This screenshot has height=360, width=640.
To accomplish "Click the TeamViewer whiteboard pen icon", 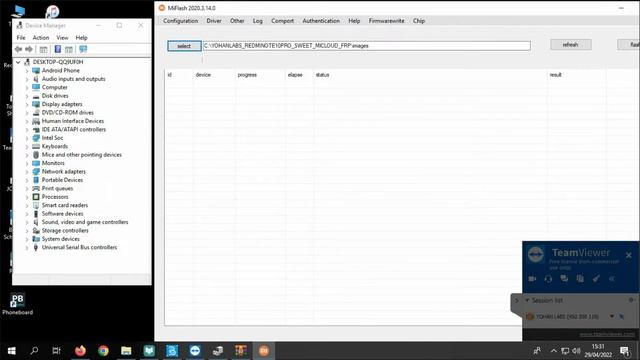I will click(x=596, y=279).
